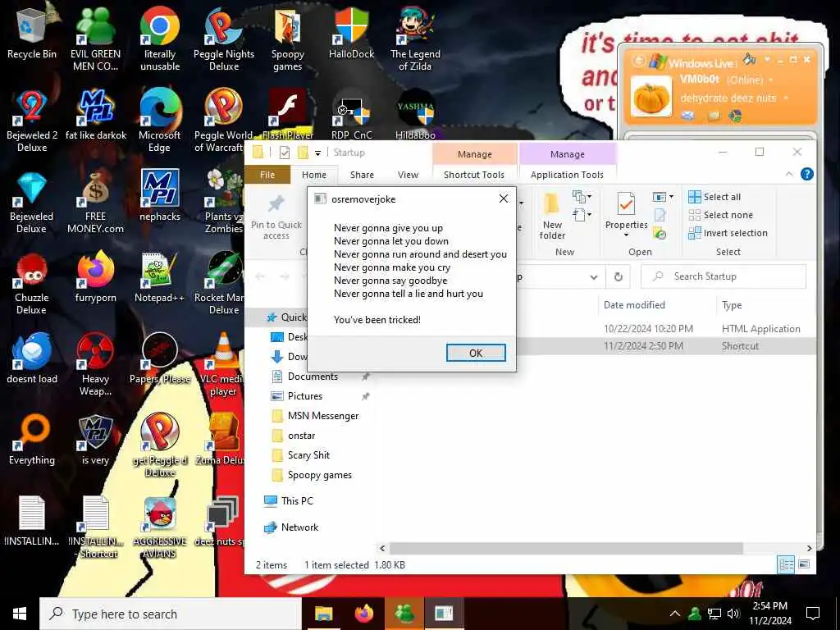
Task: Open RDP_CnC desktop icon
Action: (351, 113)
